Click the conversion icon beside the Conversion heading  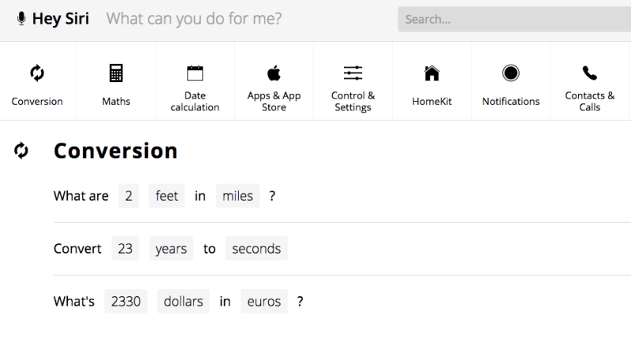coord(21,150)
